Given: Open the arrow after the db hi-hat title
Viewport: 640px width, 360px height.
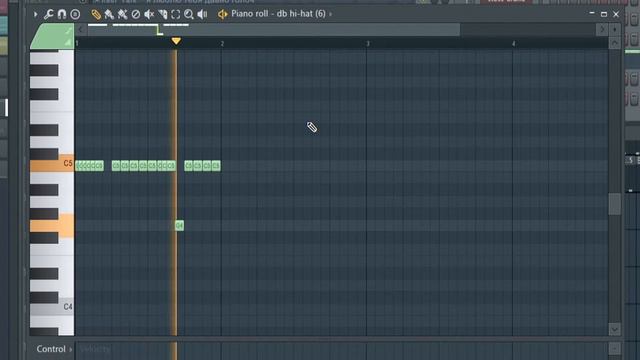Looking at the screenshot, I should [331, 14].
